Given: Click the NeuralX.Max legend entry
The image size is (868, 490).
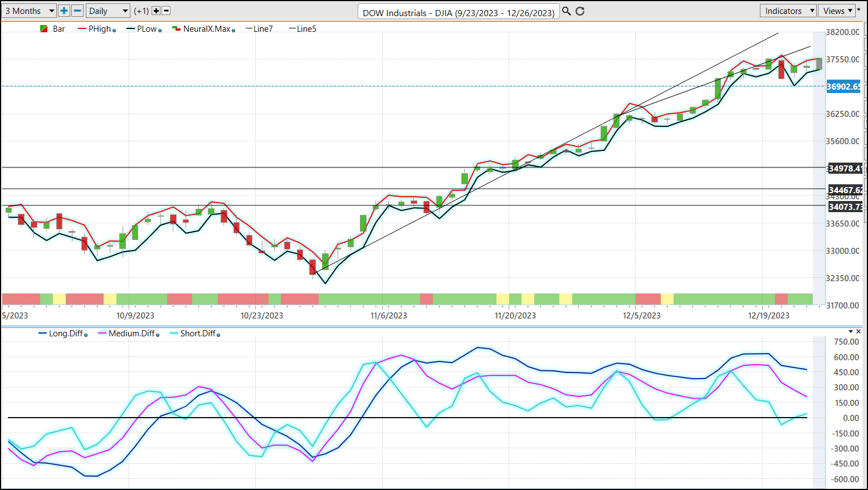Looking at the screenshot, I should [207, 29].
